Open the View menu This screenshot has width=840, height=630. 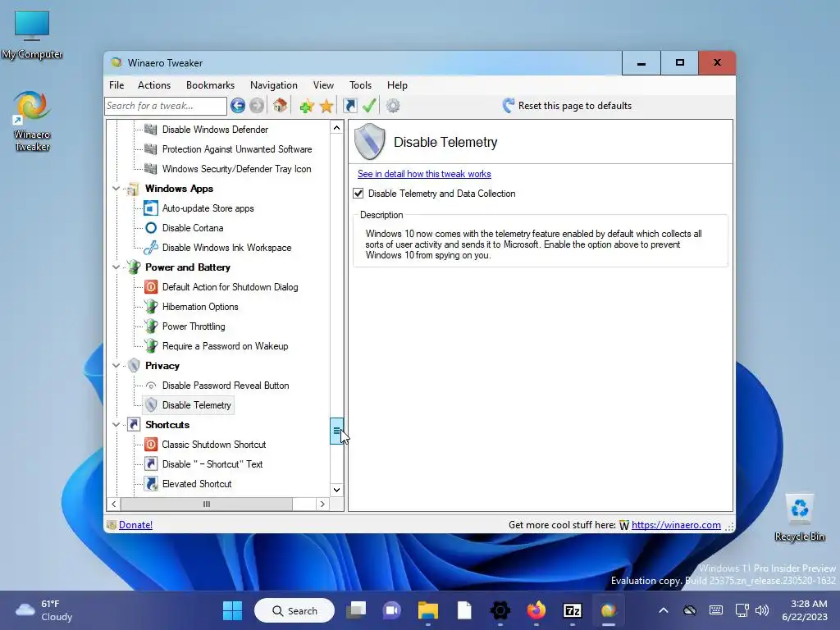(323, 85)
